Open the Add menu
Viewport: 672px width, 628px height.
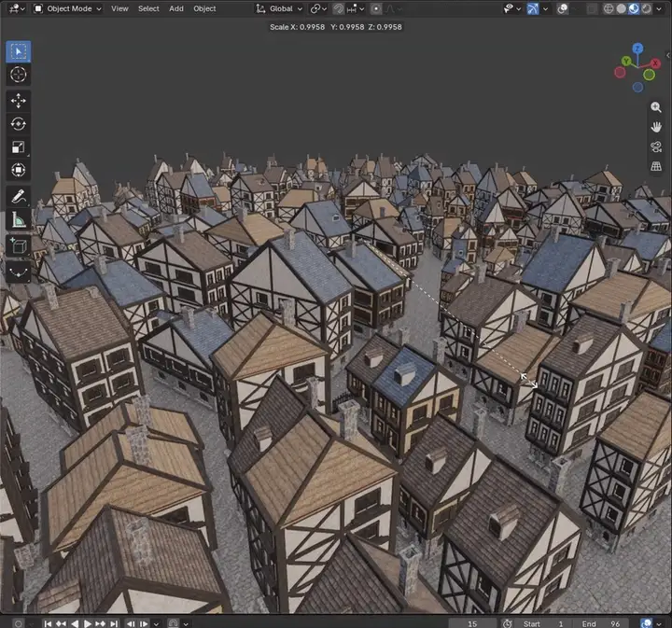tap(176, 8)
